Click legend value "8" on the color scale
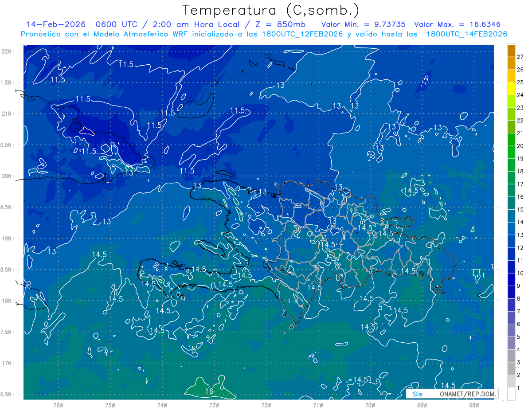Viewport: 532px width, 411px height. point(519,298)
